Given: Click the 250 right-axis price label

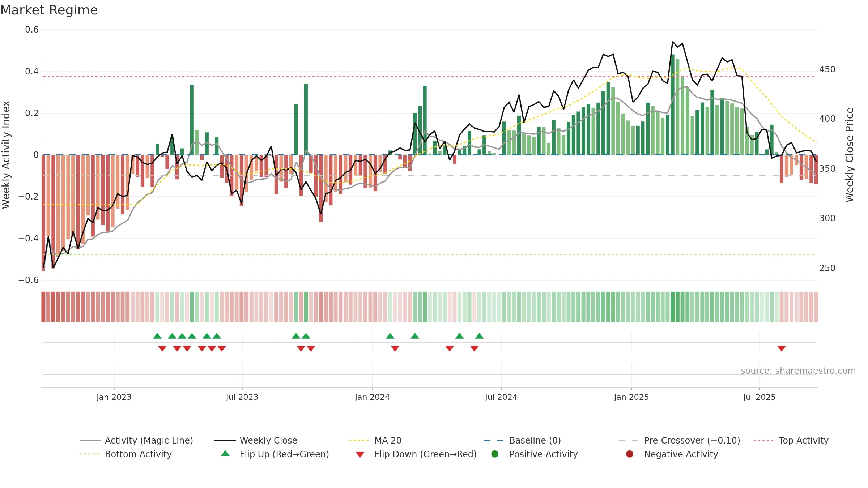Looking at the screenshot, I should click(x=827, y=268).
